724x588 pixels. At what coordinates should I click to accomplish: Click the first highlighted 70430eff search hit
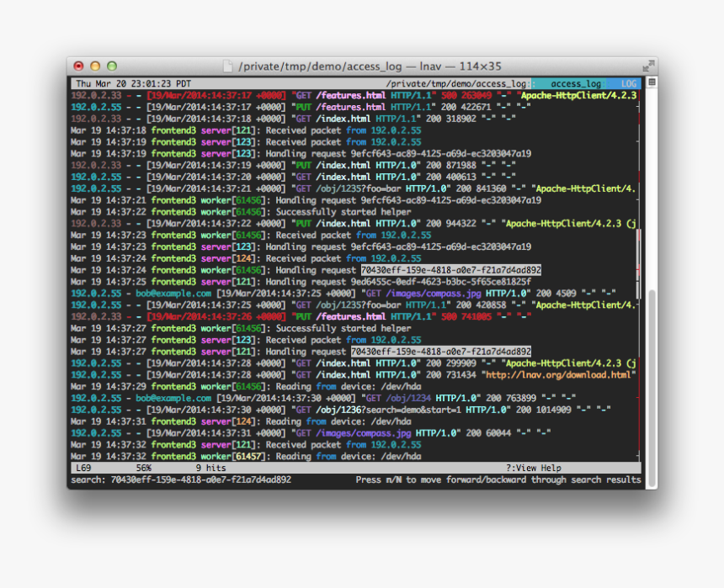click(x=450, y=270)
